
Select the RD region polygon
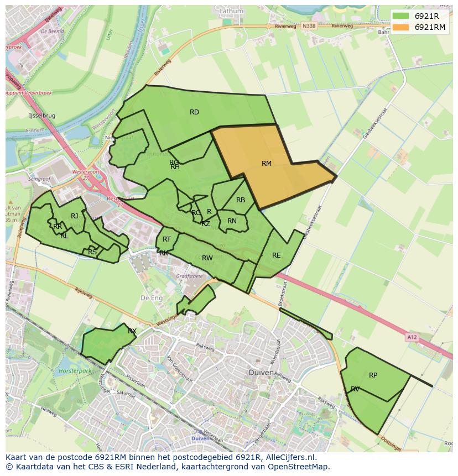[x=194, y=112]
